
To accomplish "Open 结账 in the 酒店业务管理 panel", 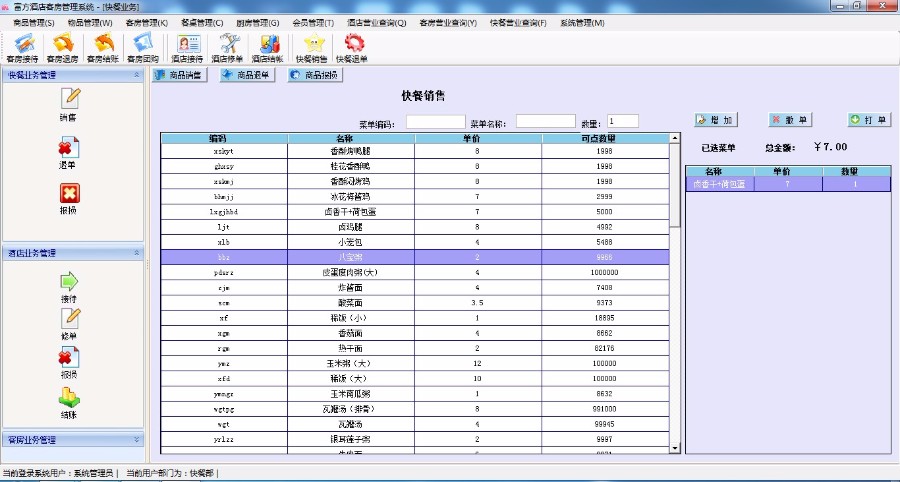I will pos(69,403).
